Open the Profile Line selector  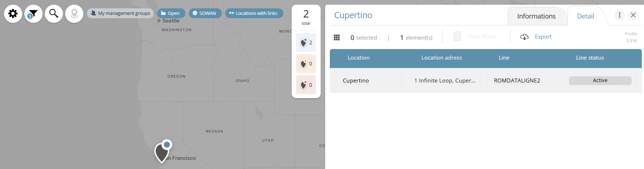click(x=631, y=37)
